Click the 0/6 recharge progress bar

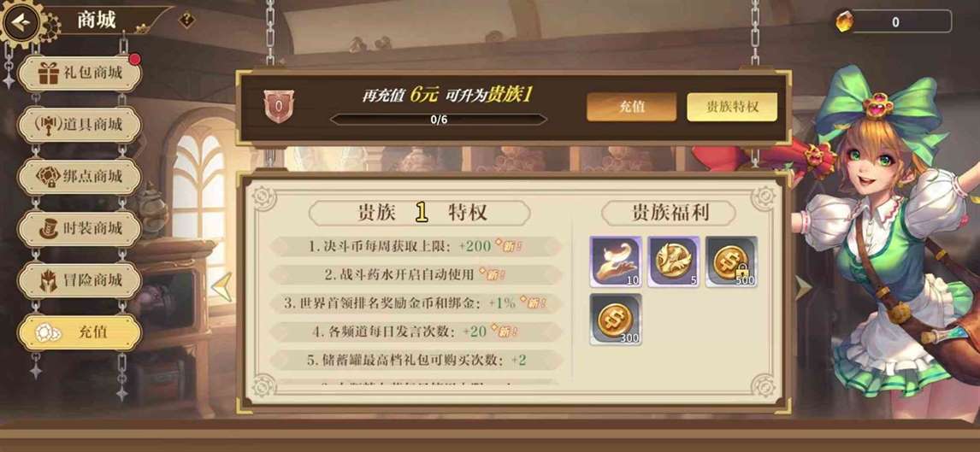pos(438,120)
